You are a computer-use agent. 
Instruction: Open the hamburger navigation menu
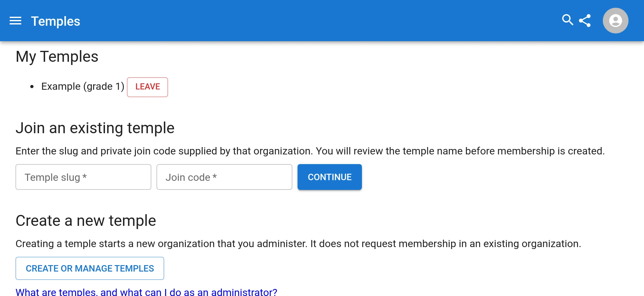pos(15,21)
